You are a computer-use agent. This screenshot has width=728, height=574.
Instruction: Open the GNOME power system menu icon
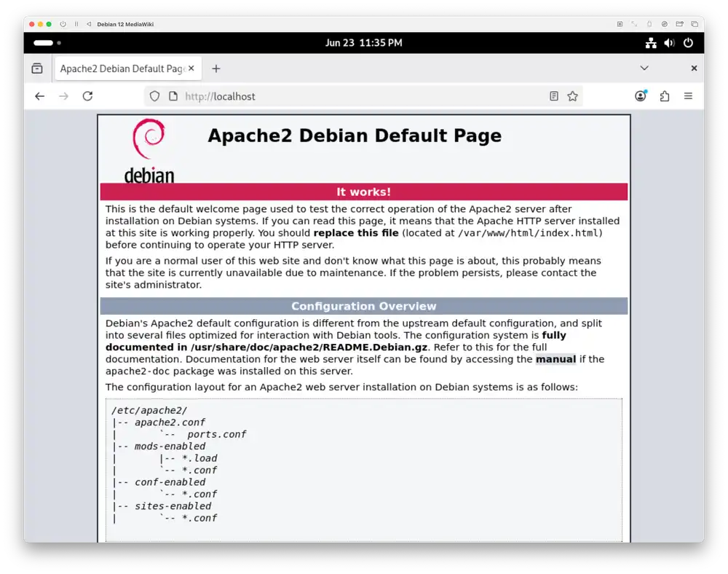click(x=688, y=43)
